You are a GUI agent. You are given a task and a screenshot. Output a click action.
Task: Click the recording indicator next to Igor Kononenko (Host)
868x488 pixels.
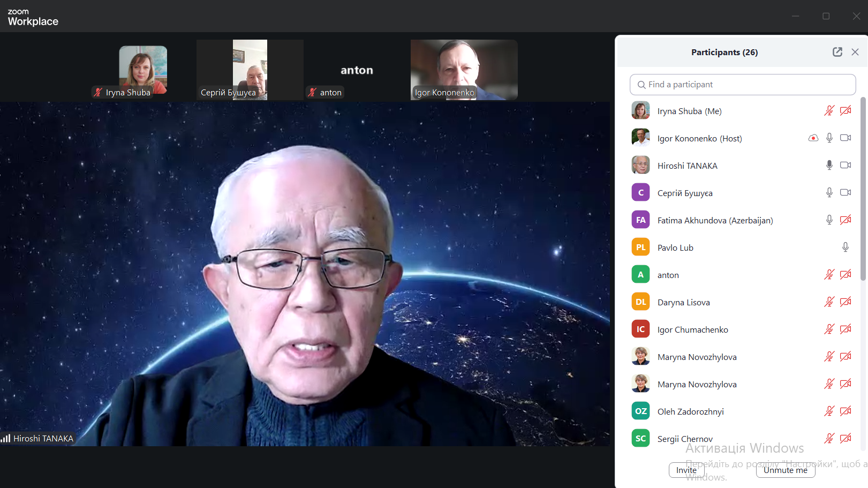[x=813, y=138]
